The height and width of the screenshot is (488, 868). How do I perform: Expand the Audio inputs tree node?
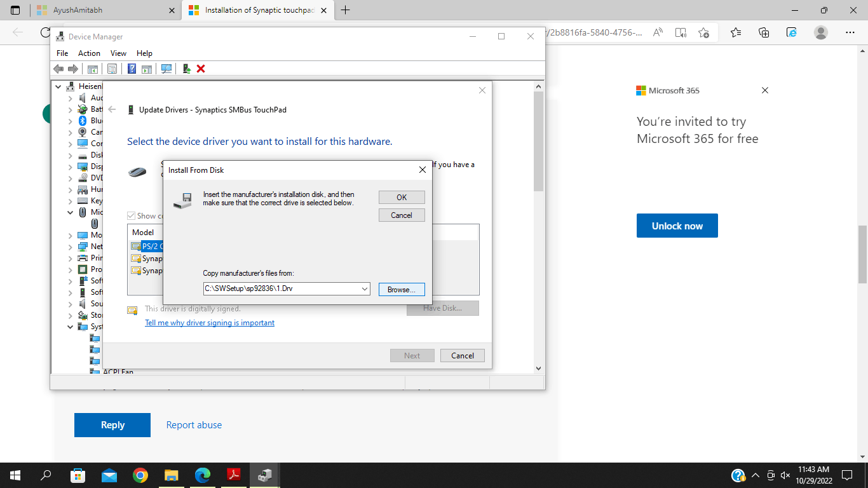tap(71, 98)
